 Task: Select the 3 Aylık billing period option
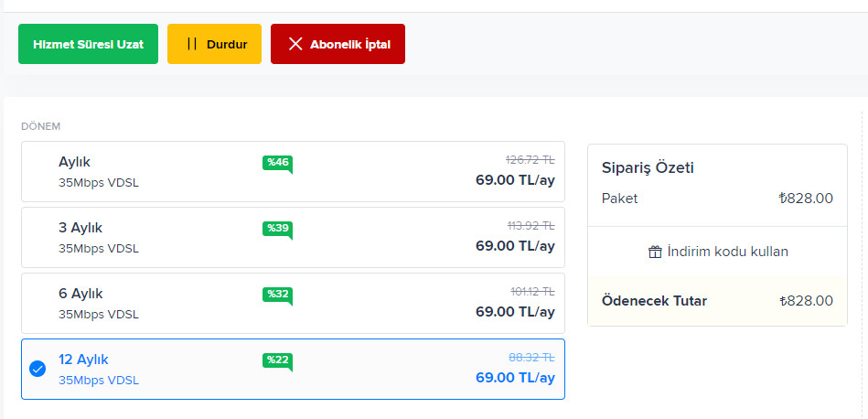293,238
